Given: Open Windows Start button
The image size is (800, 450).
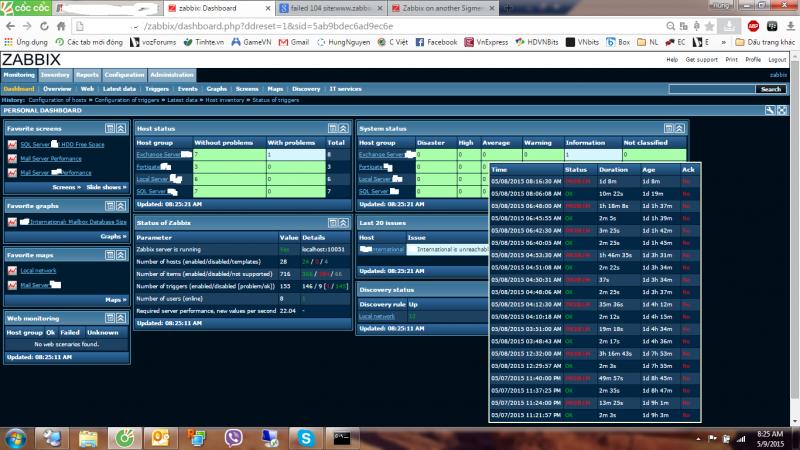Looking at the screenshot, I should [16, 438].
